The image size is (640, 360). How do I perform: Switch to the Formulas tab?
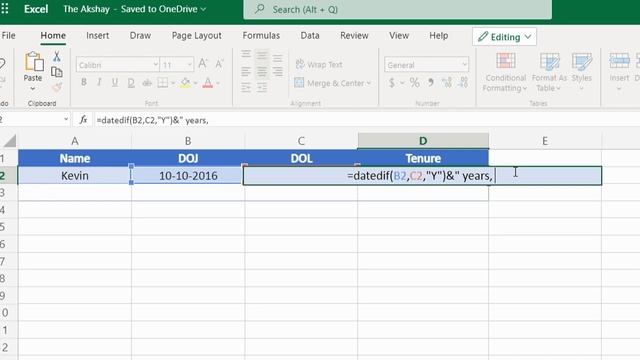tap(261, 36)
